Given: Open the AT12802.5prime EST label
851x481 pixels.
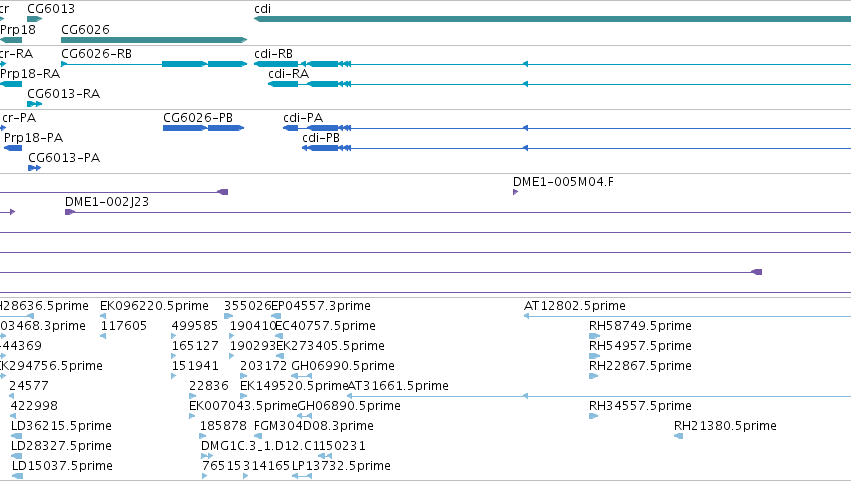Looking at the screenshot, I should (x=575, y=306).
